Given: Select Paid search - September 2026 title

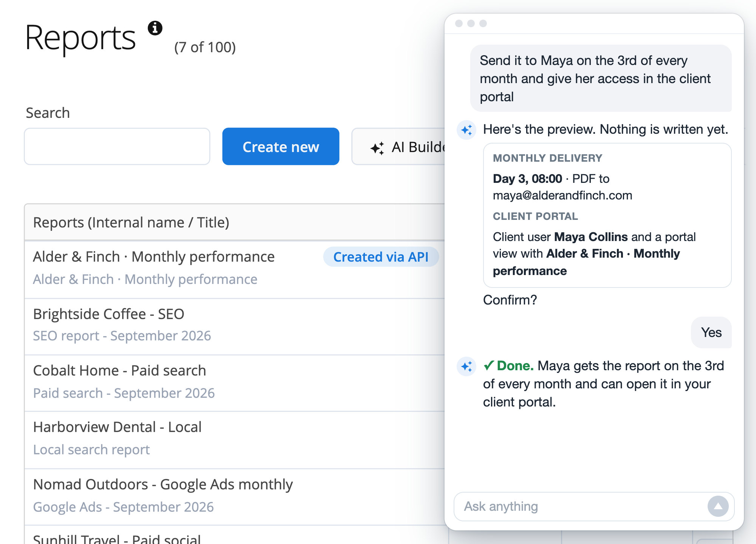Looking at the screenshot, I should [x=124, y=393].
